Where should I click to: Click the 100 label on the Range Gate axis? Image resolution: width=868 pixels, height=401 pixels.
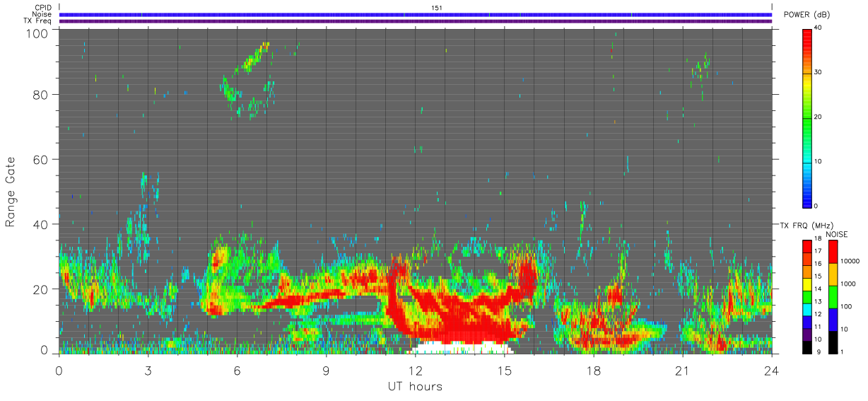(37, 33)
